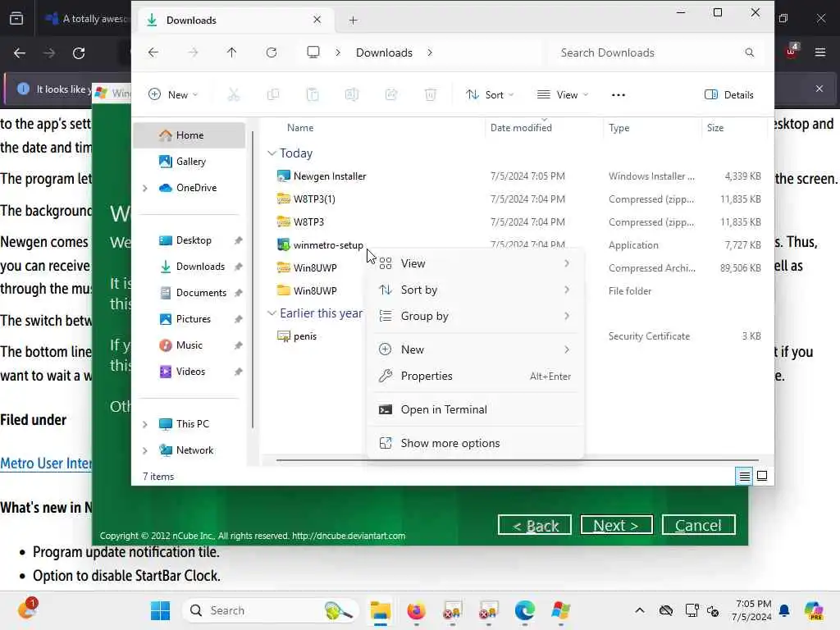Select Home in navigation pane

tap(189, 135)
